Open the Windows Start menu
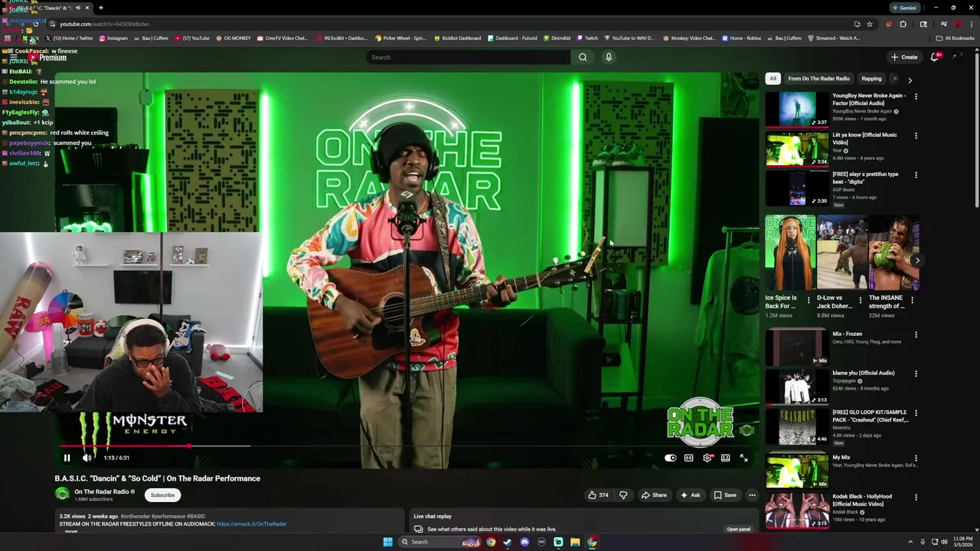Screen dimensions: 980x551 point(387,542)
